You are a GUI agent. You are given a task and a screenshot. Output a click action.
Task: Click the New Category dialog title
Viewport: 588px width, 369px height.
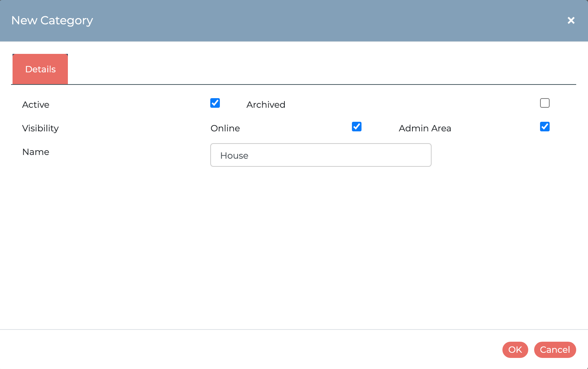tap(52, 21)
